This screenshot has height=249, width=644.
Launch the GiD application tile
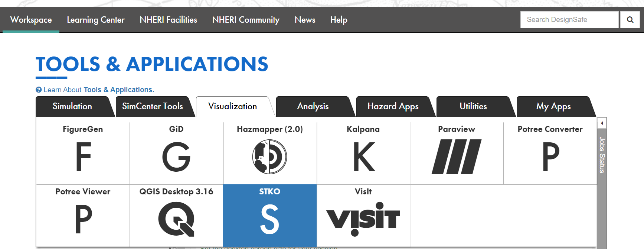[x=176, y=156]
